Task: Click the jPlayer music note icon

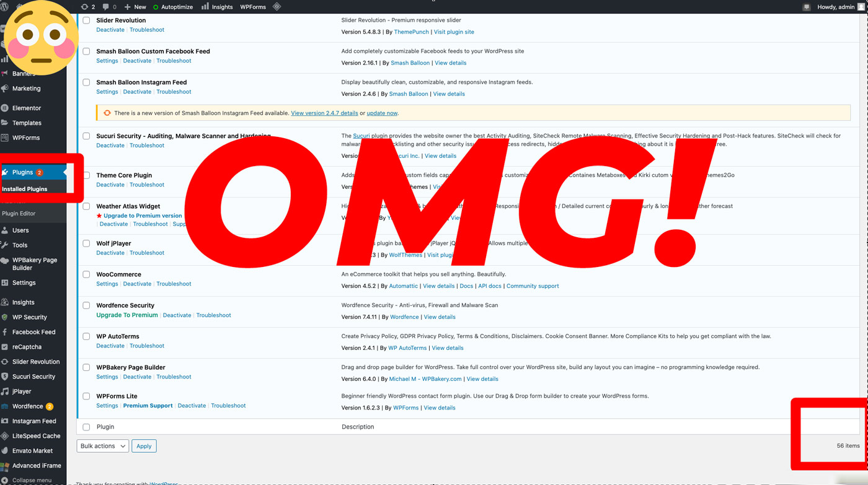Action: 5,391
